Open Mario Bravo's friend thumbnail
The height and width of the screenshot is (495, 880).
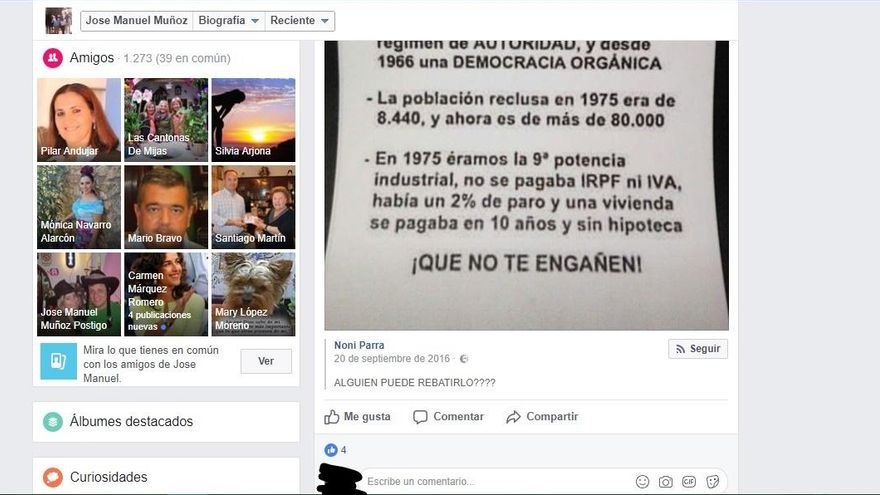pyautogui.click(x=166, y=207)
